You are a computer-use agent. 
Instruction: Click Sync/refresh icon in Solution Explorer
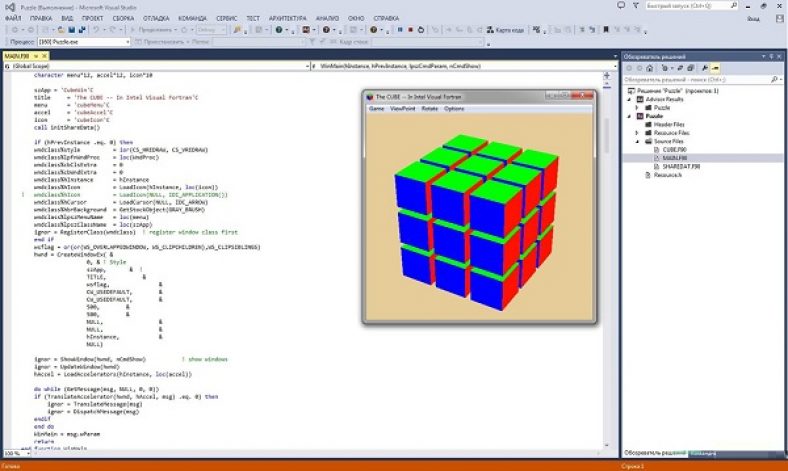coord(680,68)
